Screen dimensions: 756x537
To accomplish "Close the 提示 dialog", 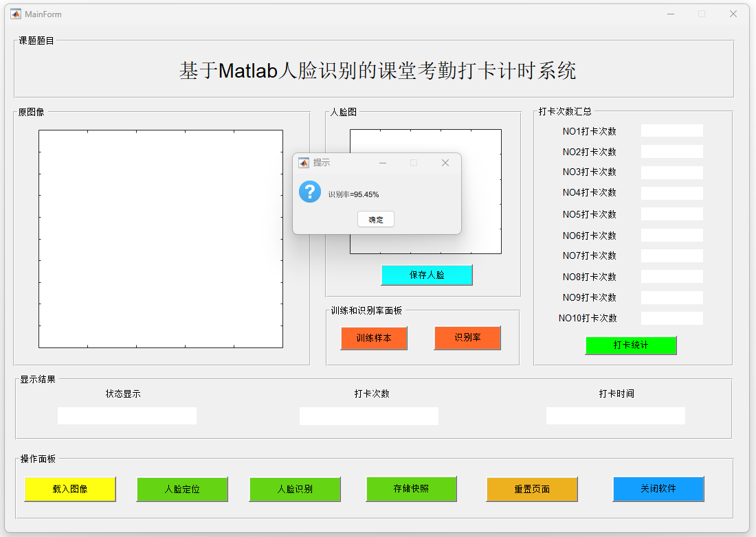I will (x=445, y=163).
